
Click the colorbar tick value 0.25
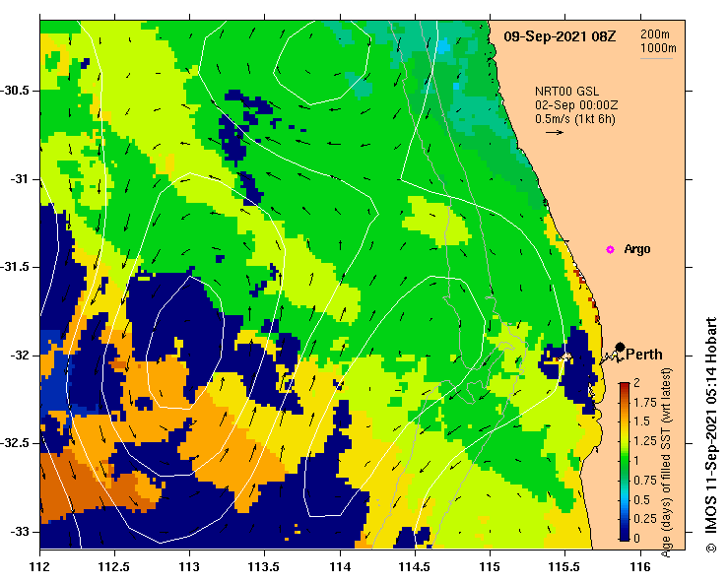pos(645,519)
